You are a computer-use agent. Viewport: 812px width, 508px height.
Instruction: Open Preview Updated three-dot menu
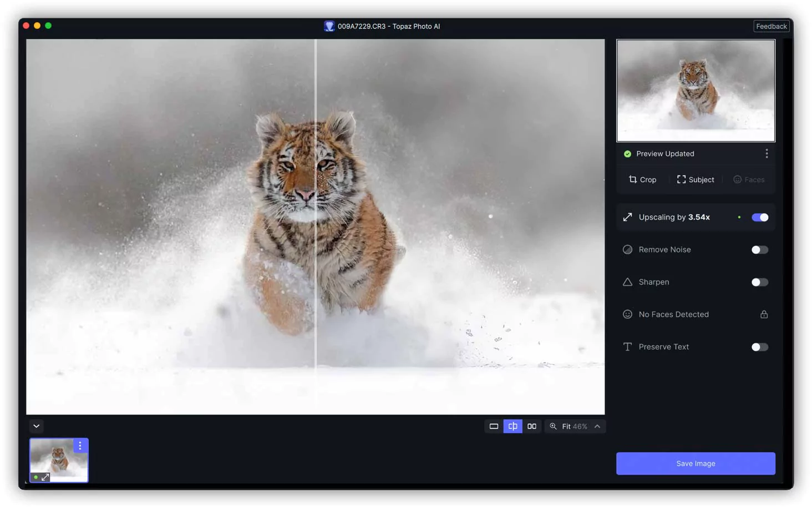(x=767, y=154)
